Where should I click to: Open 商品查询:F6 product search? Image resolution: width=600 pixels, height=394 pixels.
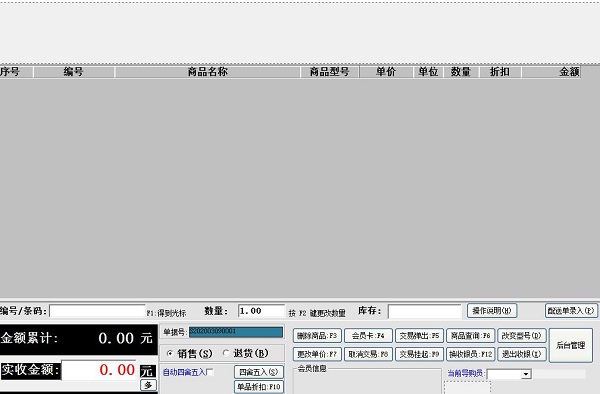coord(470,336)
